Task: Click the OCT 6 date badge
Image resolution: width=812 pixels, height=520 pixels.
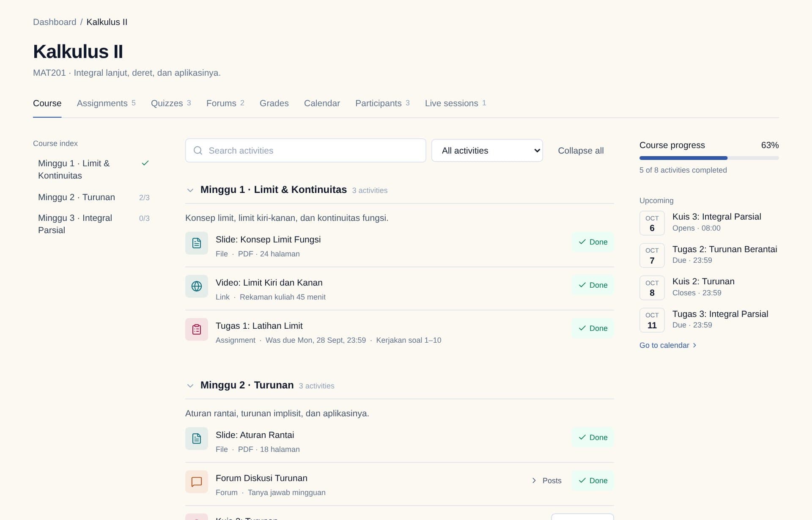Action: pos(652,223)
